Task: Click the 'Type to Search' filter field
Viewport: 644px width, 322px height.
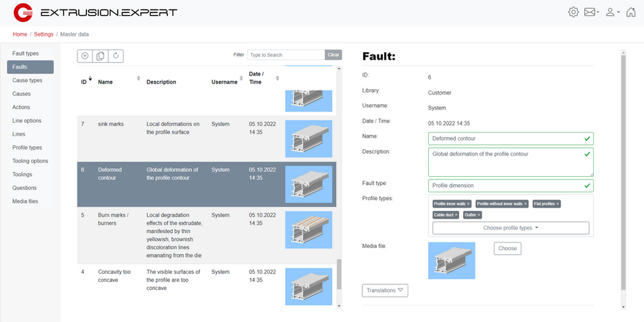Action: point(286,55)
